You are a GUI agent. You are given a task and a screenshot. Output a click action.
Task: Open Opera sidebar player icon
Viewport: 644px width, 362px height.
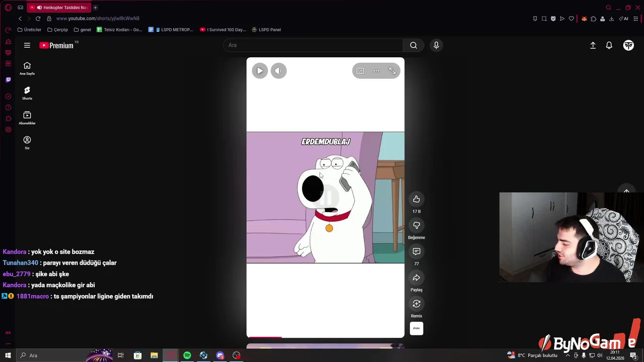[x=8, y=97]
